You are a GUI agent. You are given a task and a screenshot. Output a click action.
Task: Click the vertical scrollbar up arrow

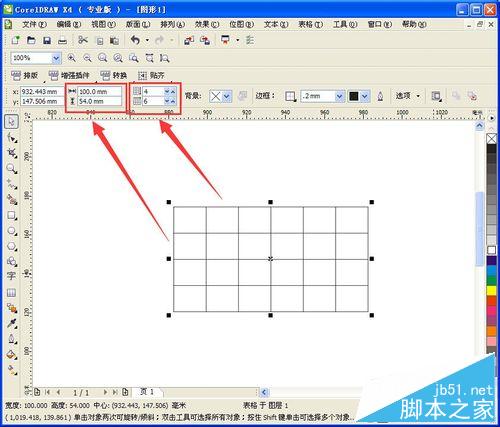click(479, 126)
